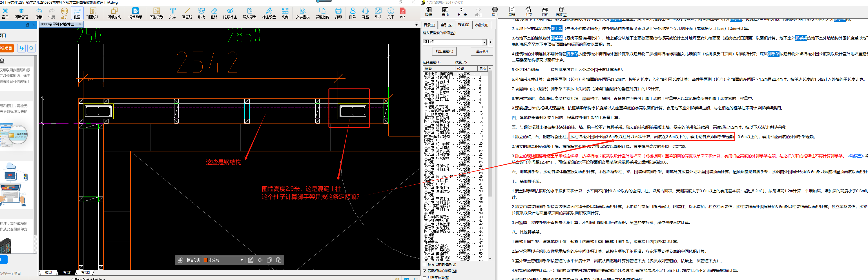Click the topic list vertical scrollbar
The width and height of the screenshot is (868, 280).
(490, 164)
